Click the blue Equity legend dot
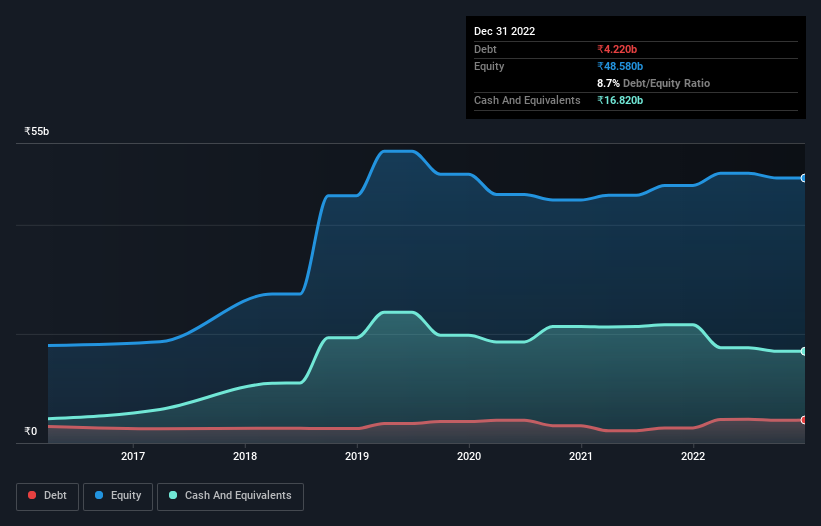The height and width of the screenshot is (526, 821). click(x=99, y=495)
